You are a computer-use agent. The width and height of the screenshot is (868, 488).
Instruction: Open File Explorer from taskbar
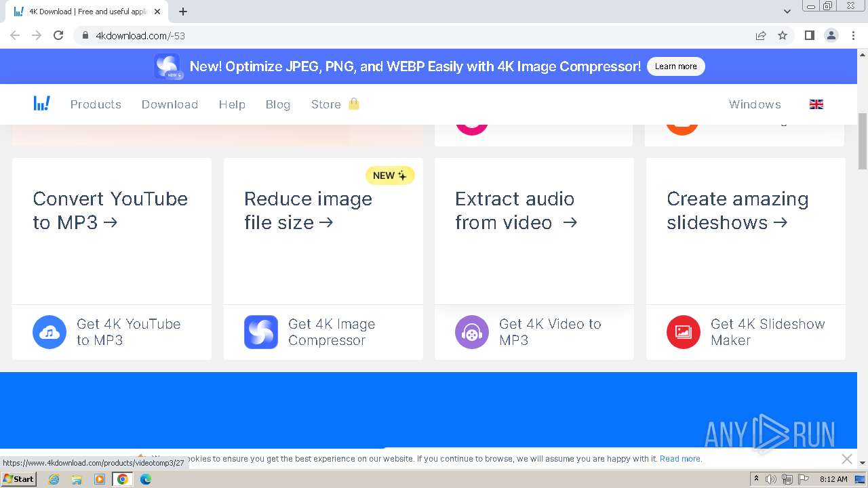click(77, 479)
